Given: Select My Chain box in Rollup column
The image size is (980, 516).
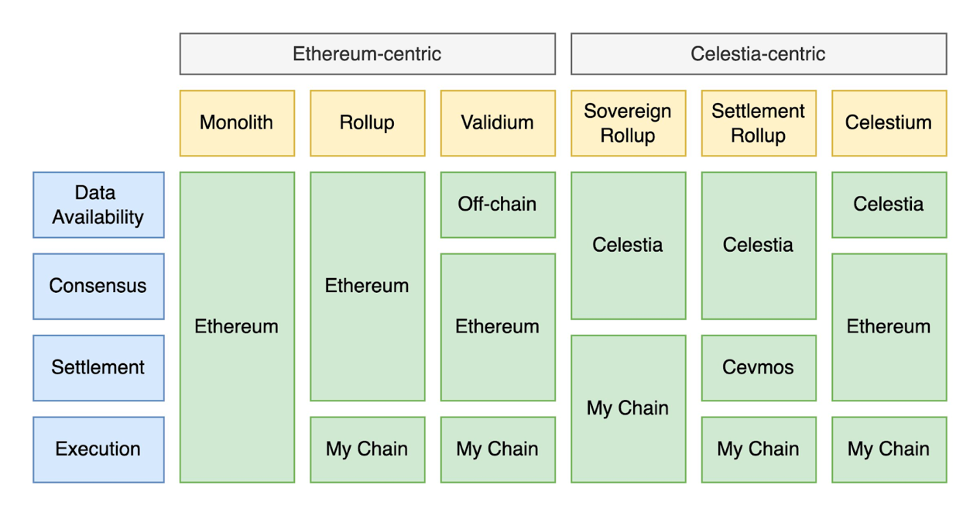Looking at the screenshot, I should pos(367,449).
